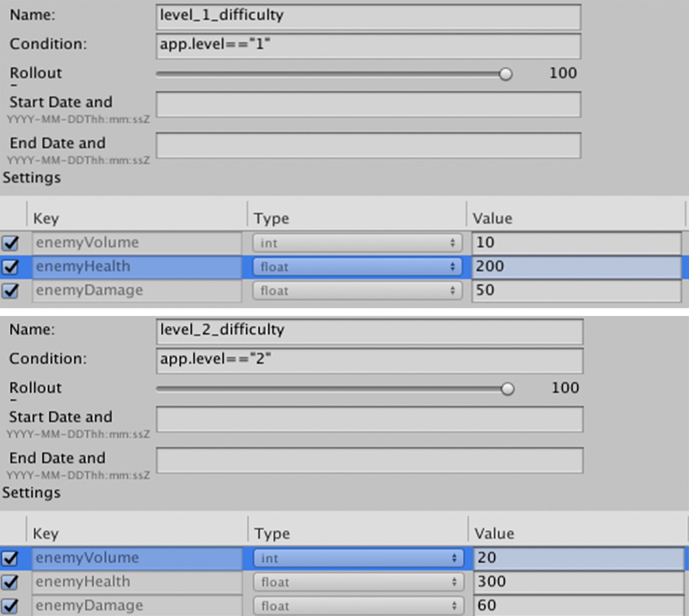Open int type dropdown for level_2 enemyVolume
689x616 pixels.
(359, 558)
